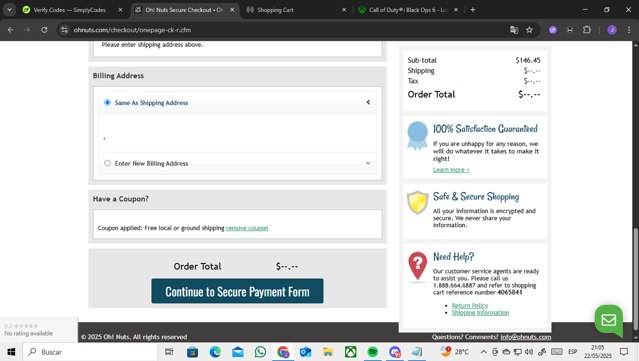Bookmark this page with the star icon
639x361 pixels.
[529, 30]
